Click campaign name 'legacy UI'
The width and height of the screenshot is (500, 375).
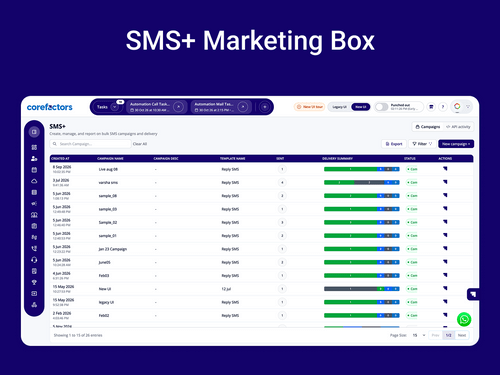click(106, 302)
